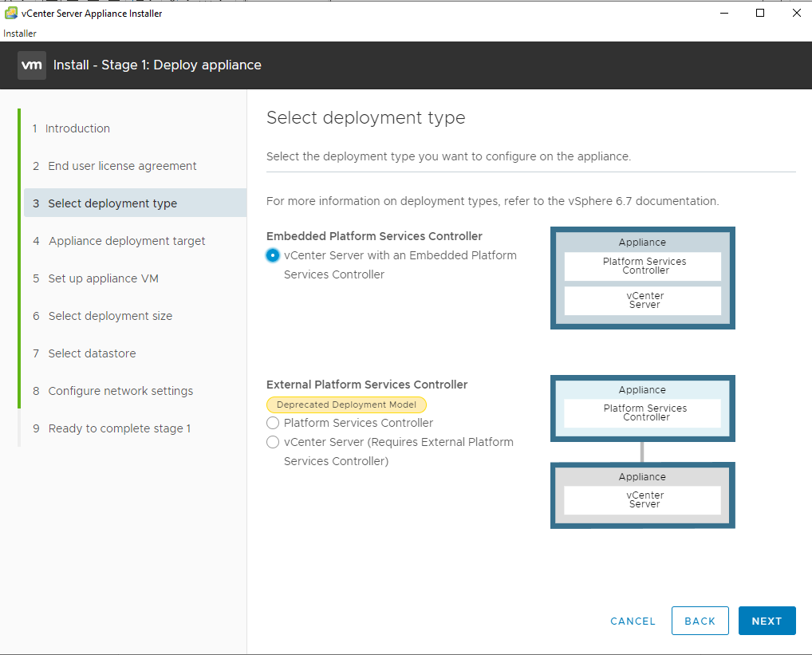Click the Install - Stage 1: Deploy appliance title
This screenshot has width=812, height=655.
tap(157, 65)
